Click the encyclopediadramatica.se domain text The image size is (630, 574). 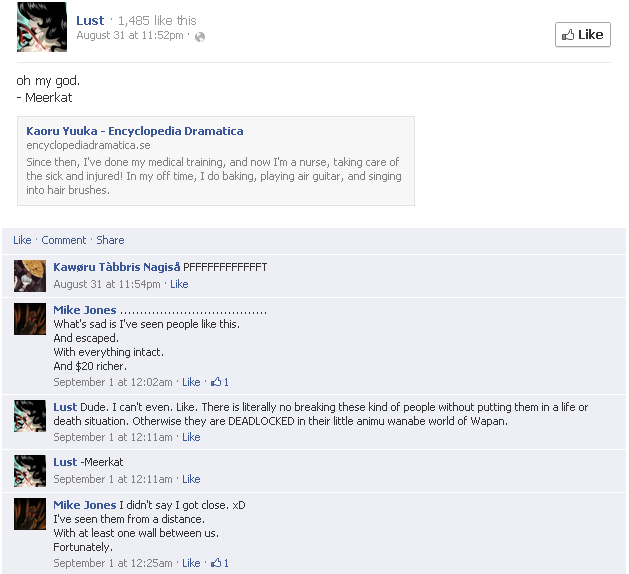coord(88,145)
